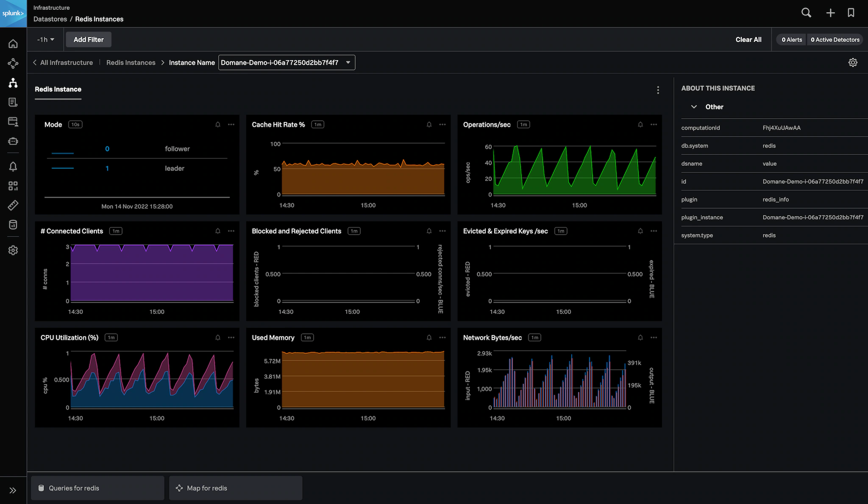Click the leader blue line swatch
Image resolution: width=868 pixels, height=504 pixels.
point(63,169)
